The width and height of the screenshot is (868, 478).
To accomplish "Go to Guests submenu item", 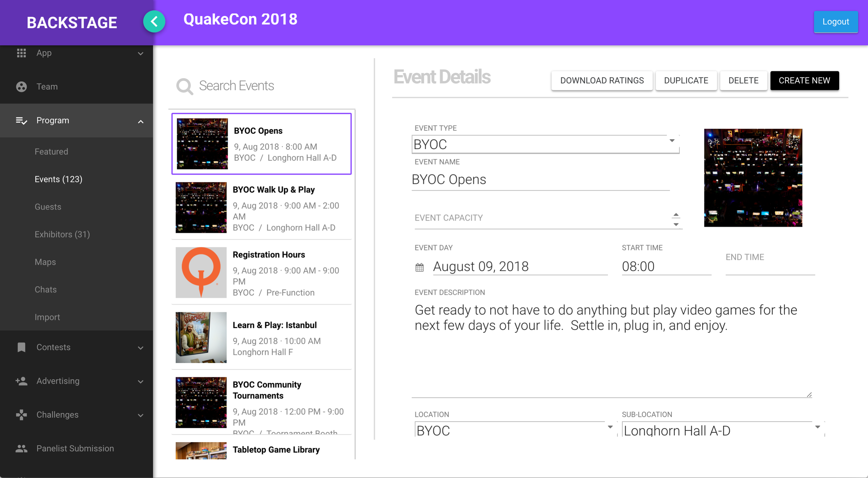I will point(48,207).
